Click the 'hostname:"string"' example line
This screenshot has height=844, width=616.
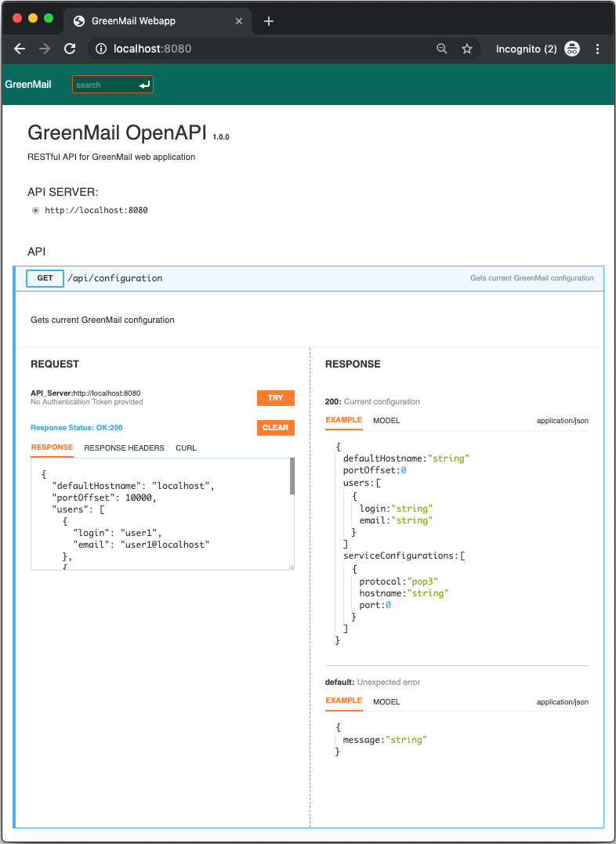coord(404,594)
